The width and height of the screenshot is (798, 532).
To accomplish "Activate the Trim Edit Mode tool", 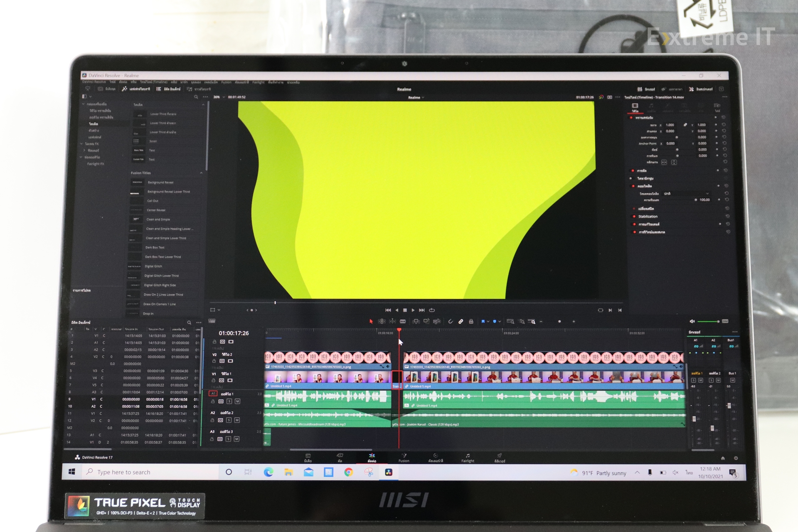I will point(382,321).
